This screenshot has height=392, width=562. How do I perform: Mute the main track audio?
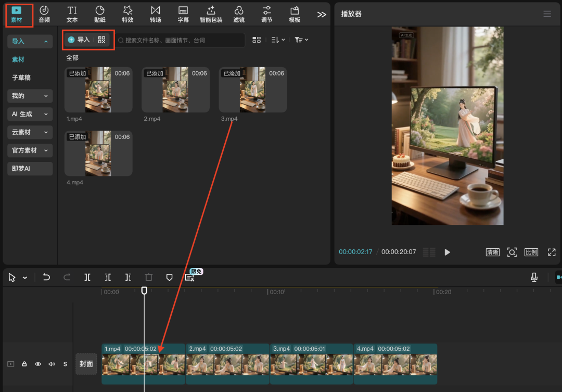point(52,364)
